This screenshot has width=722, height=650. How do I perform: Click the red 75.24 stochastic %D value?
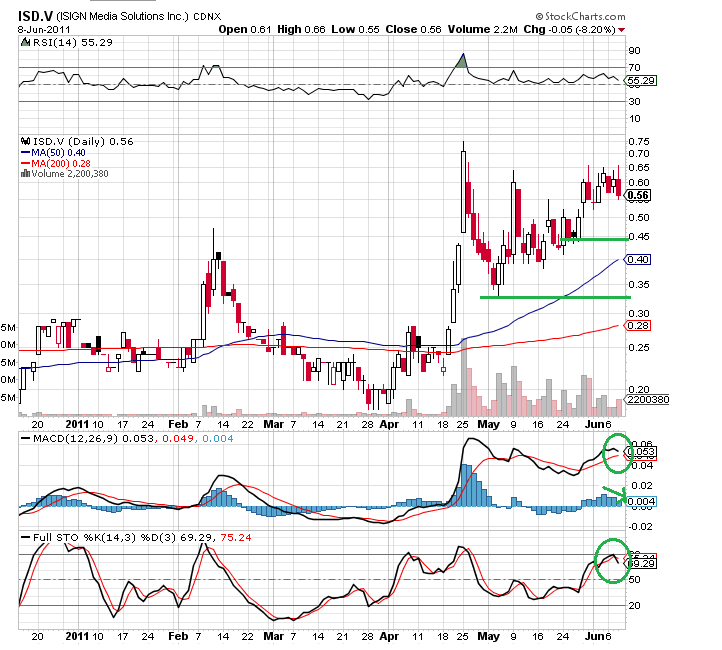point(236,537)
